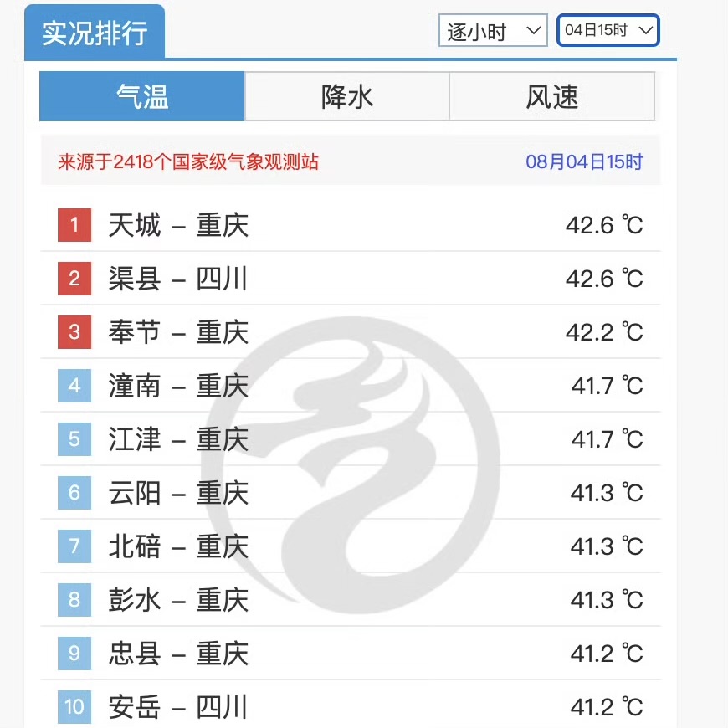Switch to the 气温 tab
Image resolution: width=728 pixels, height=728 pixels.
[x=142, y=96]
